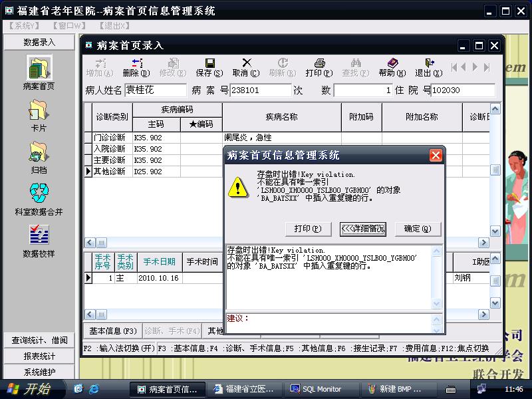Screen dimensions: 532x399
Task: Expand the 数据录入 sidebar section
Action: click(x=39, y=43)
